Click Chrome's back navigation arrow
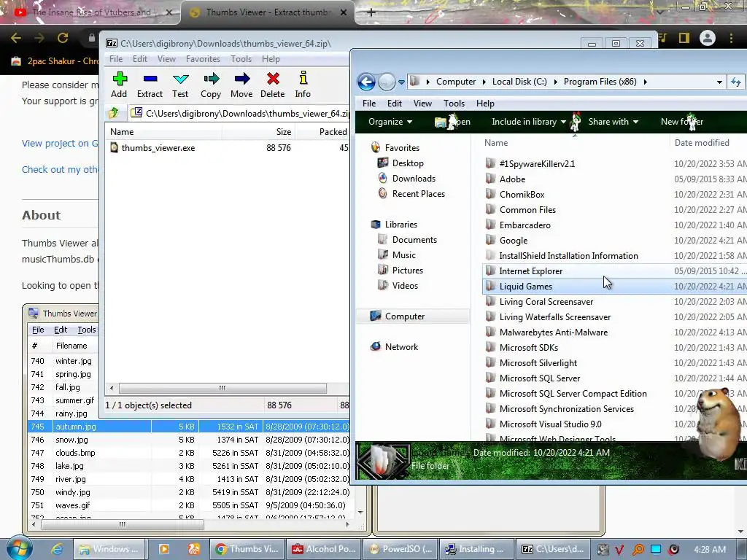 pos(16,38)
